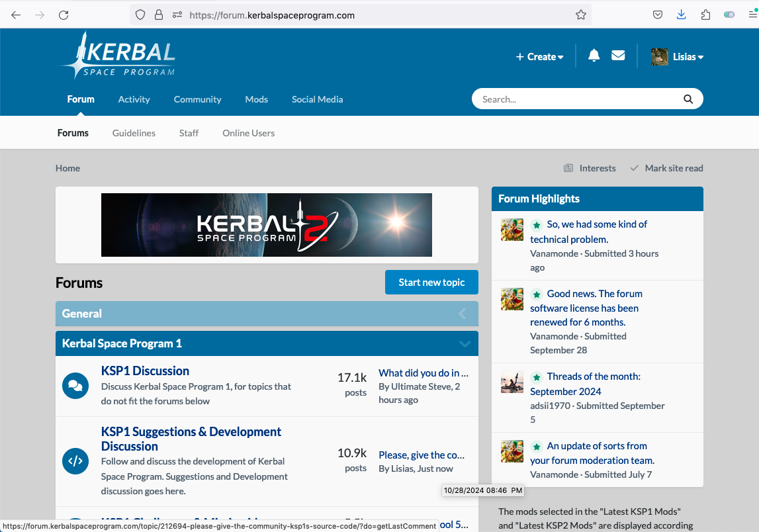
Task: Click the search magnifier icon
Action: (x=688, y=99)
